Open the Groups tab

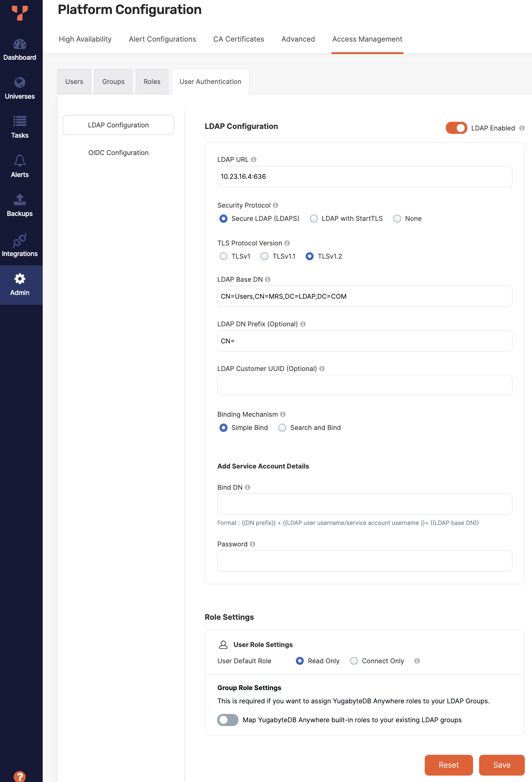[113, 82]
